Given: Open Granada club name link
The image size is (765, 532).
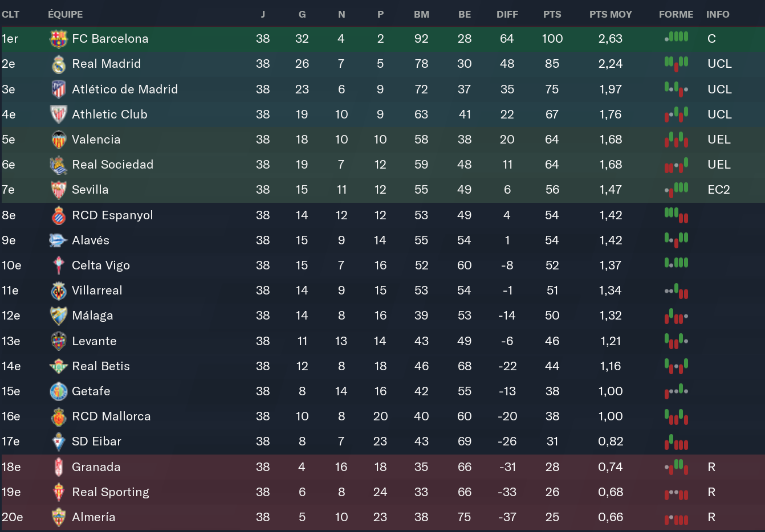Looking at the screenshot, I should coord(96,467).
